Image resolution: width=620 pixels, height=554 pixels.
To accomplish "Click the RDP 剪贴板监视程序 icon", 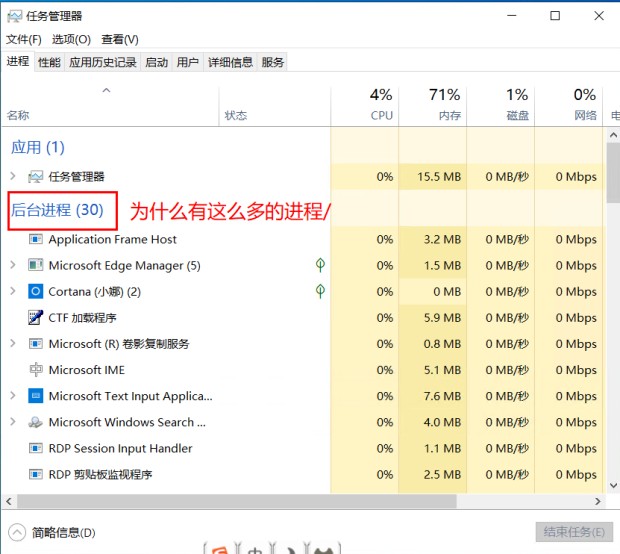I will click(x=35, y=474).
